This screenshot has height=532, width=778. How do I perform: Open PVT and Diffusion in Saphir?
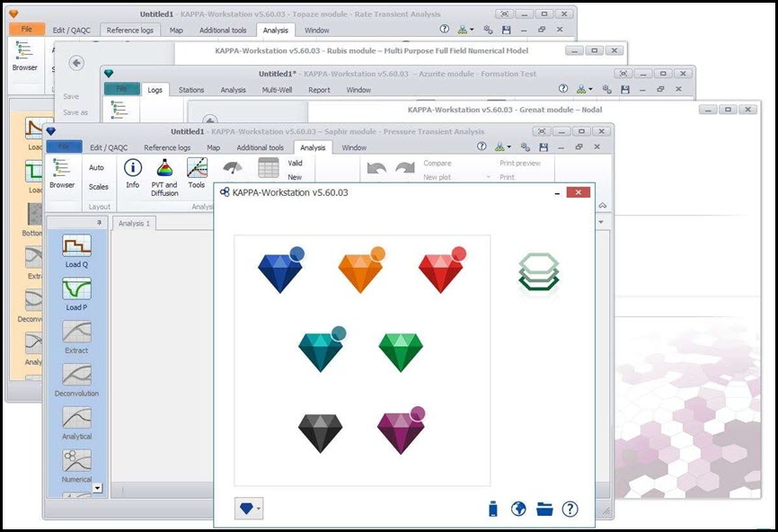pos(164,178)
